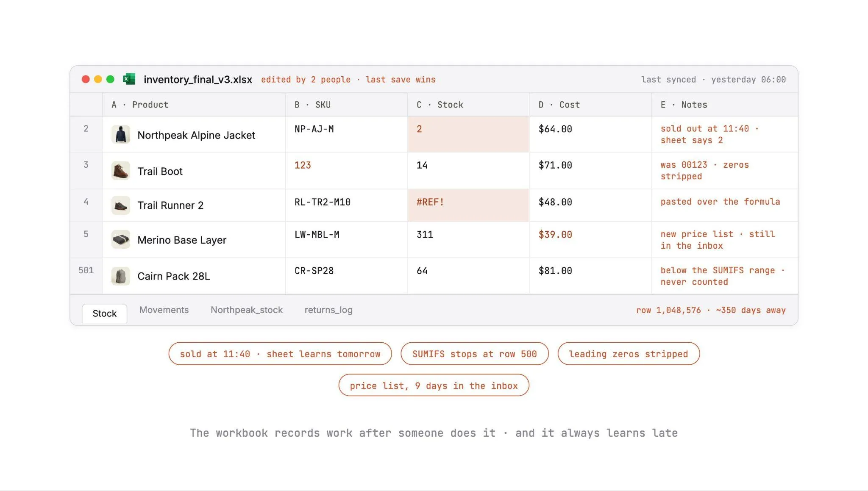Click the highlighted stock cell showing 2

(x=468, y=134)
